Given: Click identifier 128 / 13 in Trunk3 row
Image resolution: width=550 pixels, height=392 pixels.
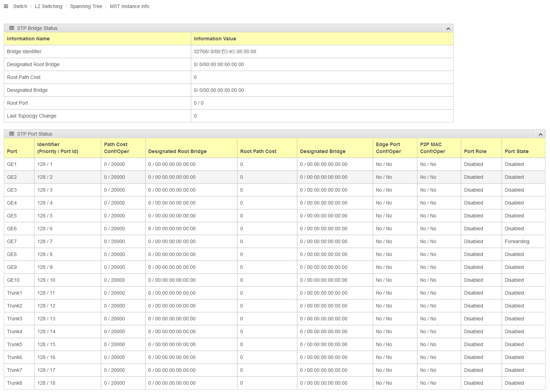Looking at the screenshot, I should point(46,319).
